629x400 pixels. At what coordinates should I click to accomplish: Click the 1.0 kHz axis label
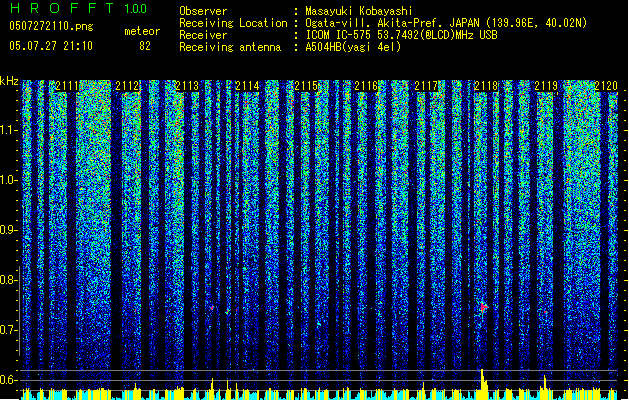pyautogui.click(x=8, y=180)
